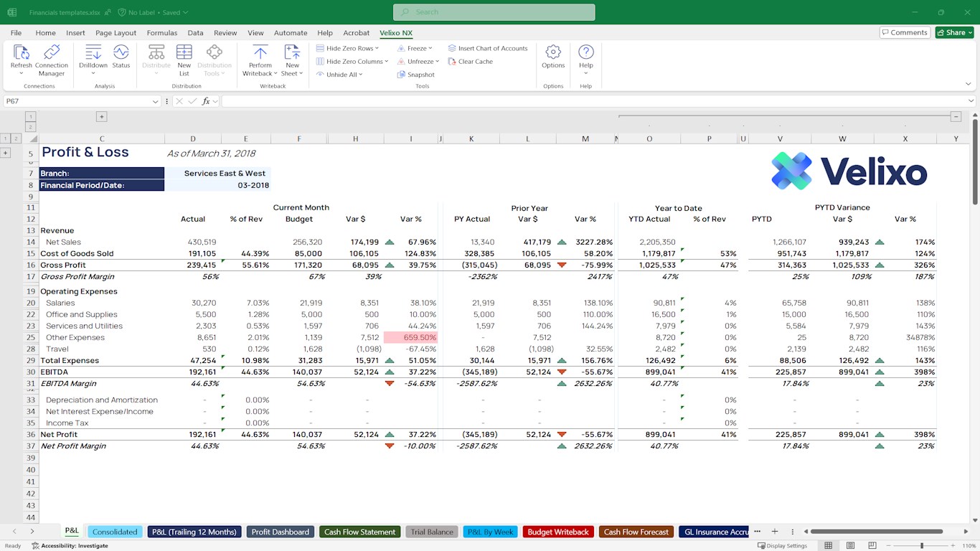Click the formula bar input field
The image size is (980, 551).
pos(574,102)
